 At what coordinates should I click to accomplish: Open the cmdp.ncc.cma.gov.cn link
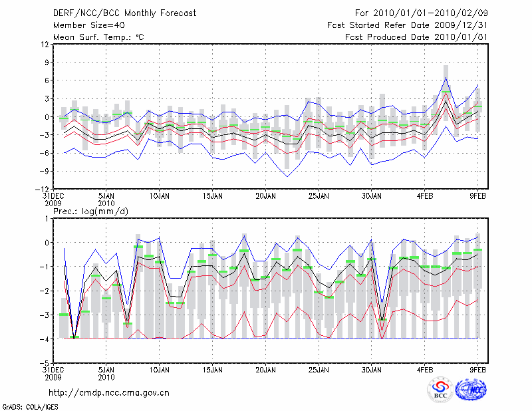pos(109,392)
